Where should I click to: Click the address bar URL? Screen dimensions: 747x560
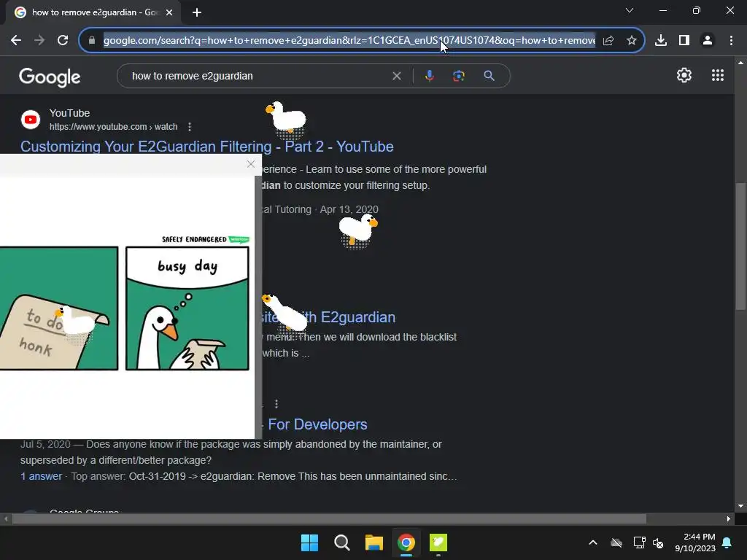[349, 41]
